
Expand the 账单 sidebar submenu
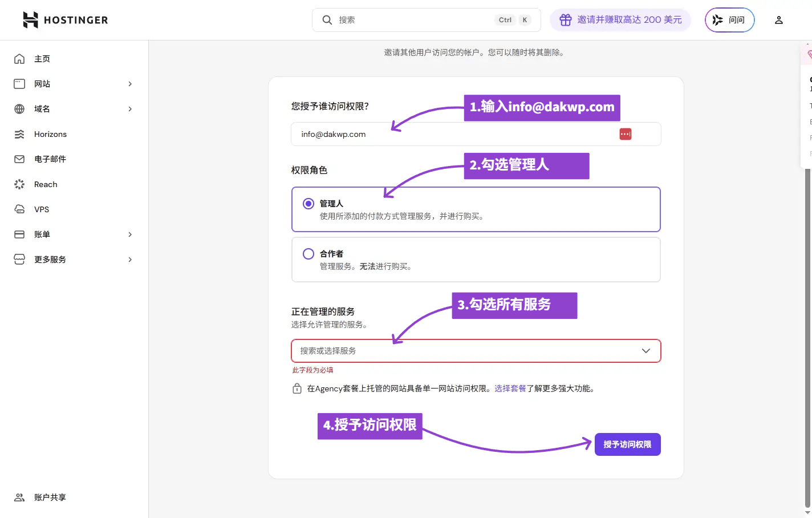click(x=130, y=234)
